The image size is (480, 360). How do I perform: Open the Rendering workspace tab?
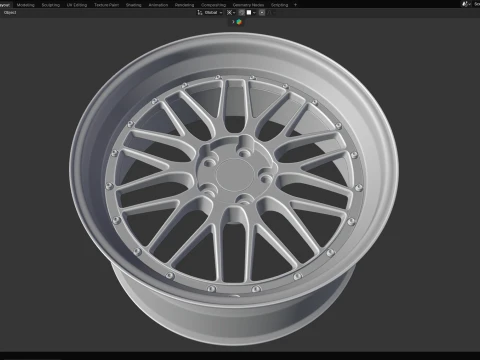184,5
